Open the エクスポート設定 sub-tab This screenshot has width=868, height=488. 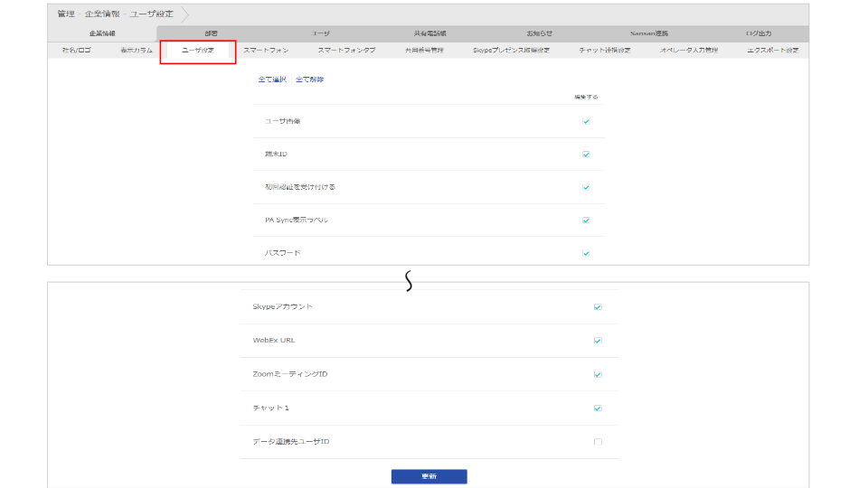click(x=772, y=50)
